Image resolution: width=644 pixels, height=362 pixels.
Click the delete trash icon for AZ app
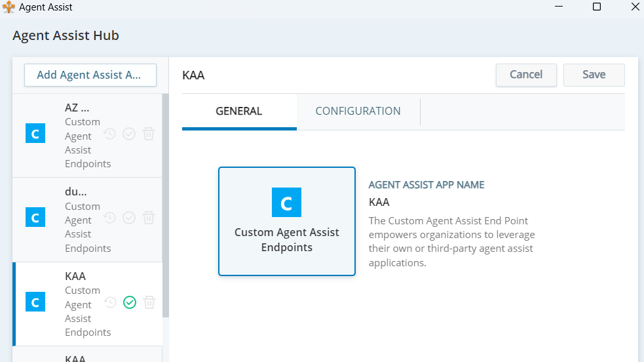point(149,134)
